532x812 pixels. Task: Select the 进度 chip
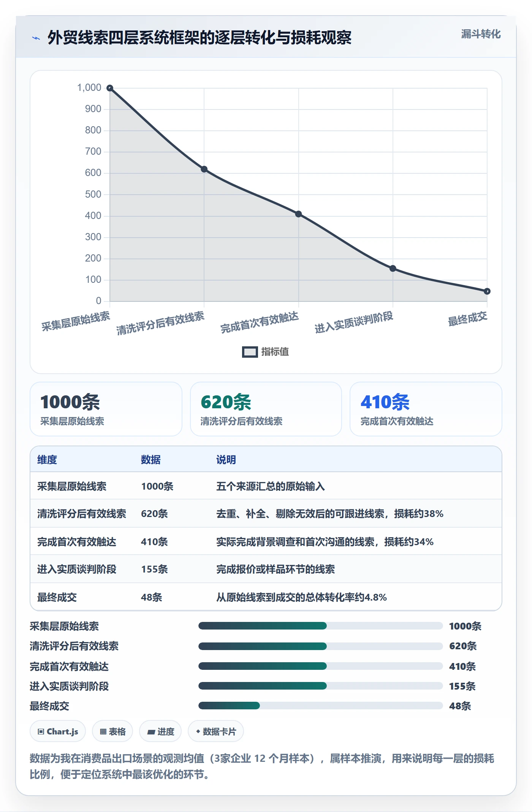[160, 731]
